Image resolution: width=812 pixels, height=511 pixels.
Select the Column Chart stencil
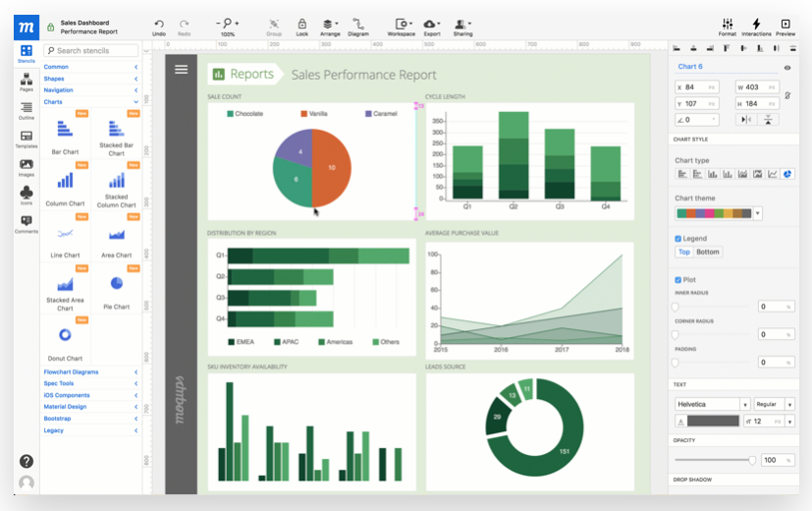coord(65,187)
